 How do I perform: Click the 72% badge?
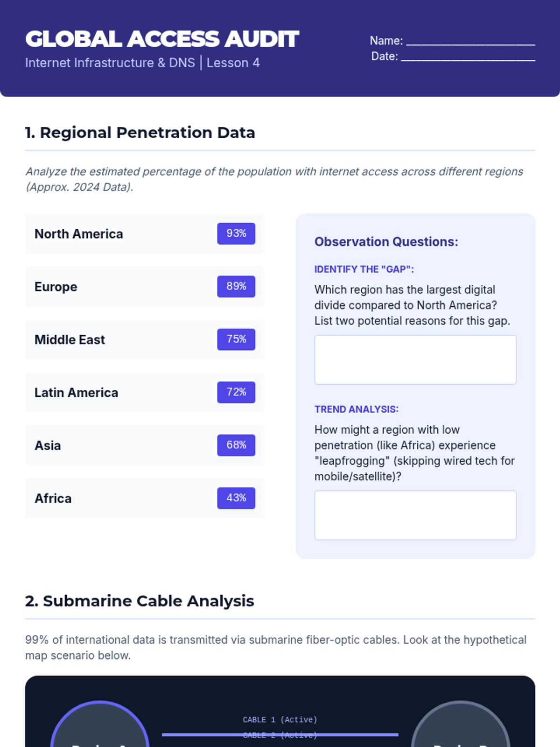[236, 392]
